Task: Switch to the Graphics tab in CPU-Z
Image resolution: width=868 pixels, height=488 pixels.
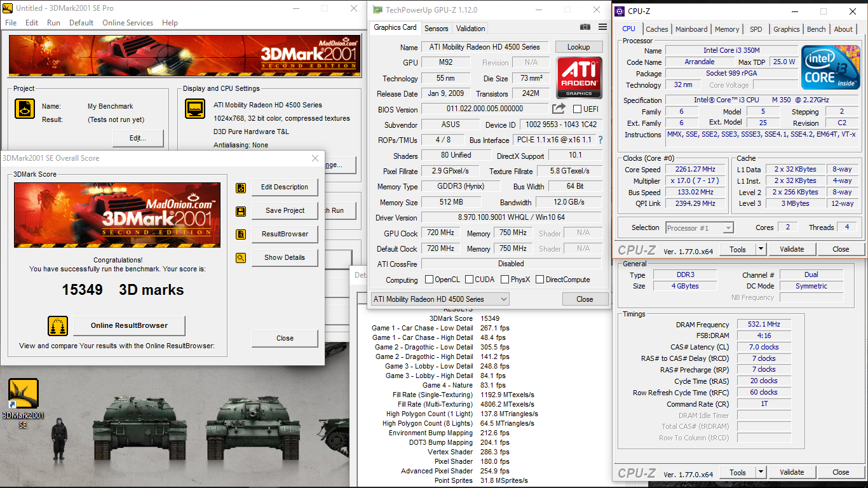Action: [x=787, y=29]
